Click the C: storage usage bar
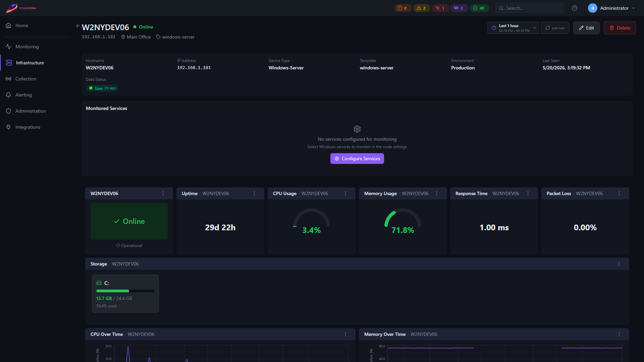This screenshot has height=362, width=644. point(125,291)
